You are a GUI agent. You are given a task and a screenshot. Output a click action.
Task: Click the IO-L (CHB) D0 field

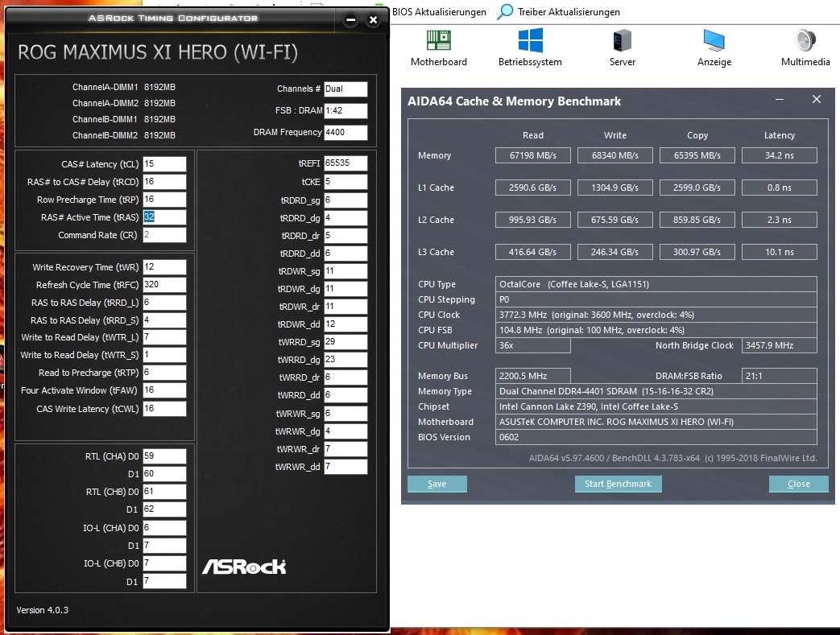pyautogui.click(x=164, y=563)
